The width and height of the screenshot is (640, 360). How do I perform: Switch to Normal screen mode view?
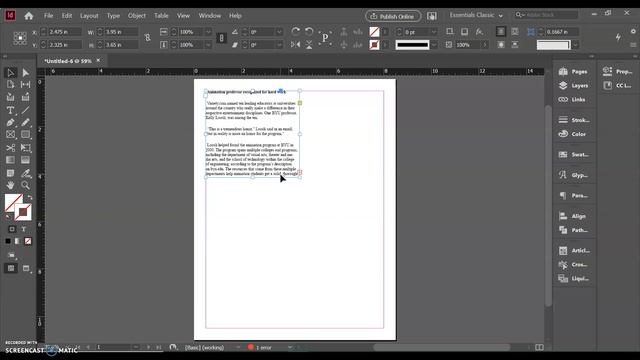pyautogui.click(x=11, y=268)
